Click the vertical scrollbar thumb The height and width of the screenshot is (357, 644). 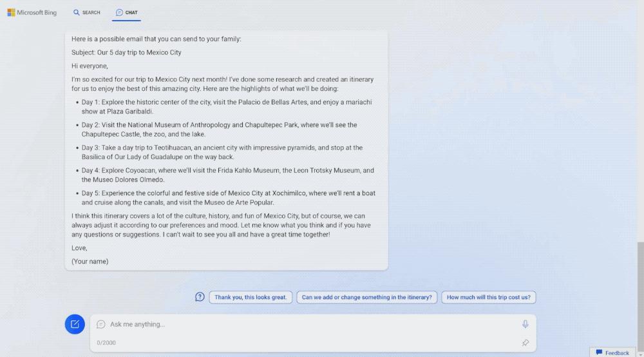(640, 296)
